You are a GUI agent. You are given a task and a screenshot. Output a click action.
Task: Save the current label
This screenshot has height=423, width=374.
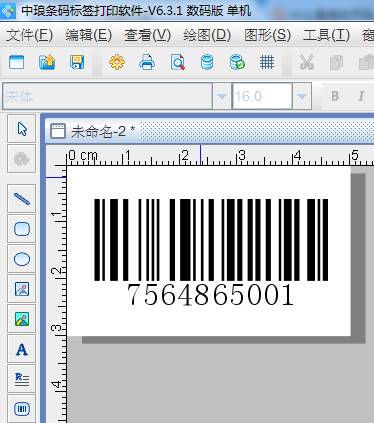(77, 62)
